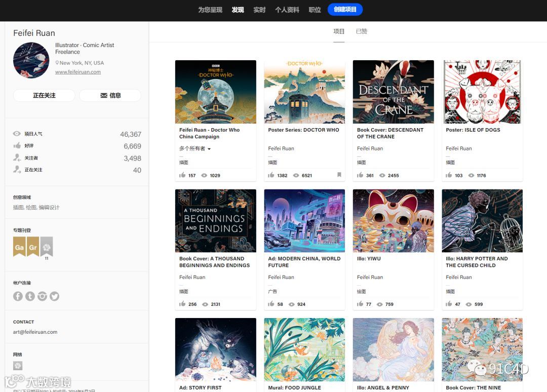The image size is (547, 392).
Task: Open Illo: YIWU title link
Action: click(x=369, y=258)
